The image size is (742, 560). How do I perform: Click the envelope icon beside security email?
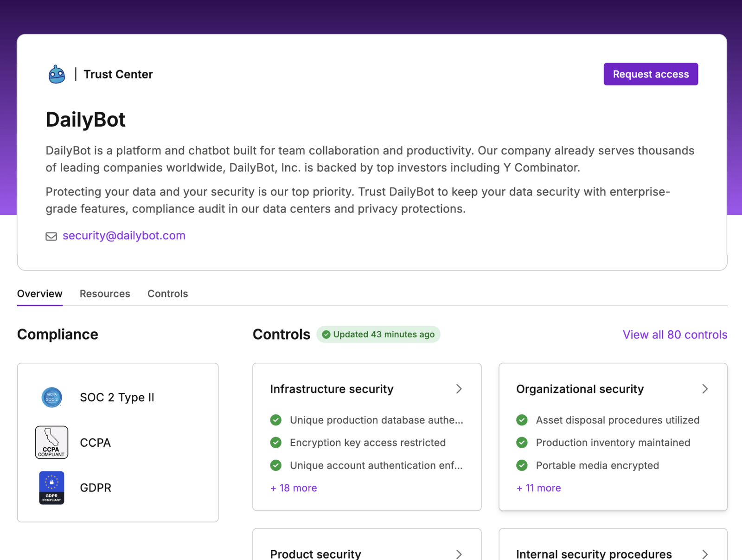[51, 237]
